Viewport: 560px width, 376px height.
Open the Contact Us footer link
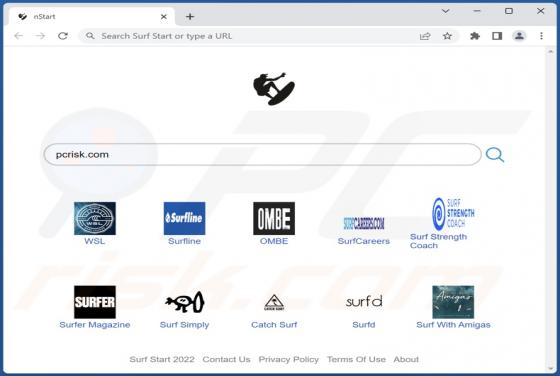click(x=226, y=359)
